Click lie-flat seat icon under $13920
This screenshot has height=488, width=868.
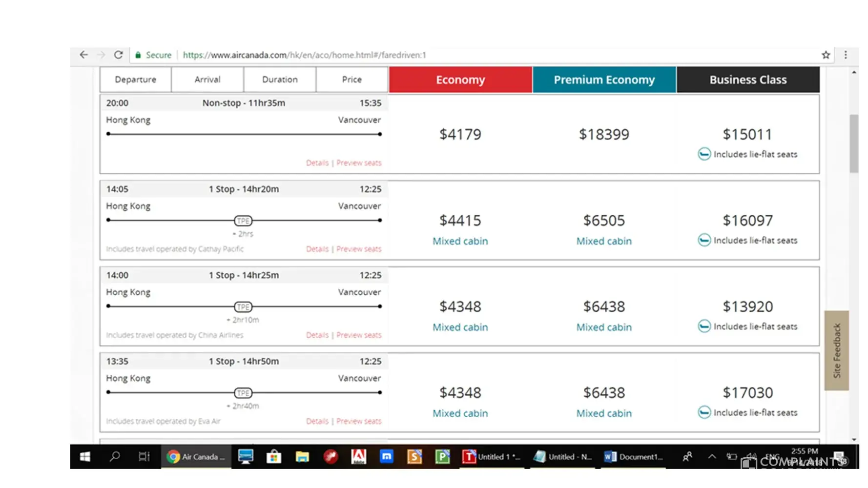pyautogui.click(x=704, y=326)
